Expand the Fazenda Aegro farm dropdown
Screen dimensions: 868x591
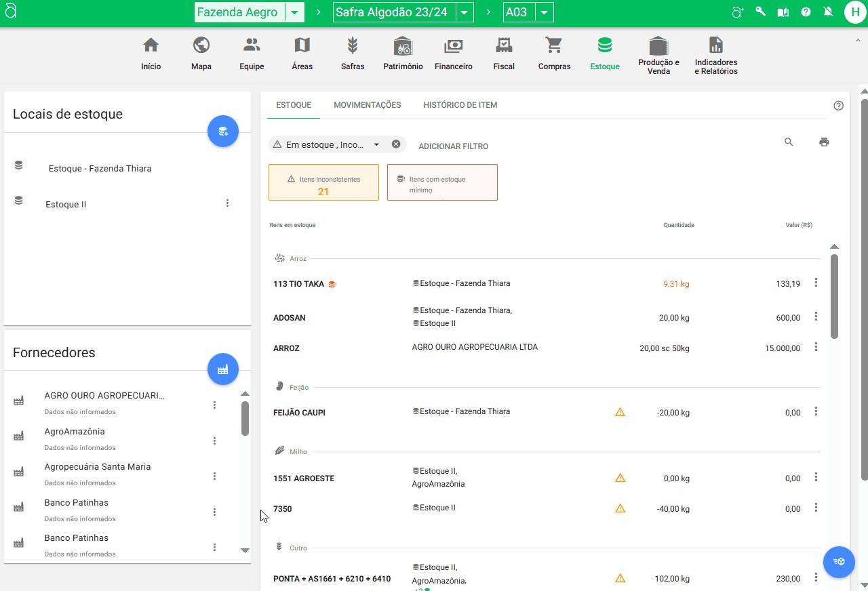coord(294,13)
